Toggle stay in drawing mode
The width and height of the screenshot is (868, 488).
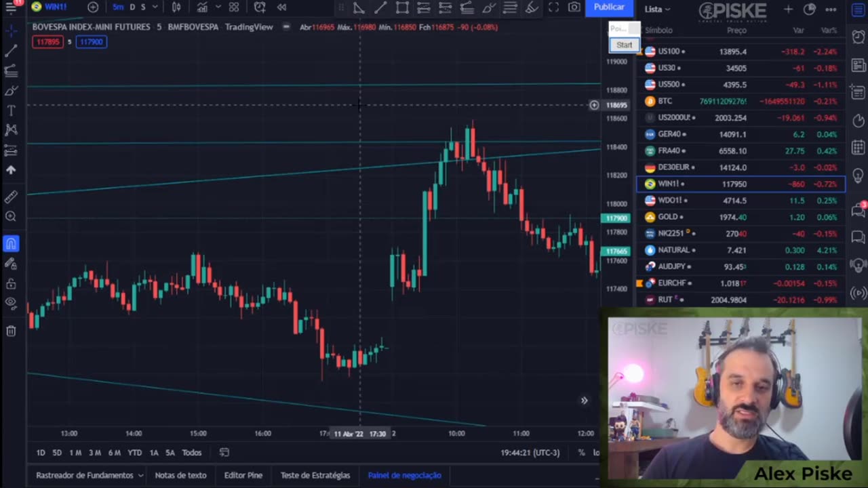(11, 264)
